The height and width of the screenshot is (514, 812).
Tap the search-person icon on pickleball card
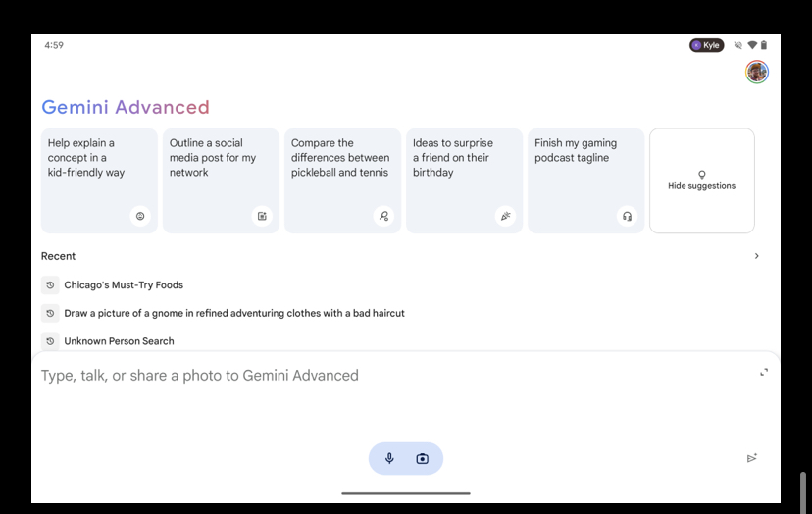coord(383,216)
